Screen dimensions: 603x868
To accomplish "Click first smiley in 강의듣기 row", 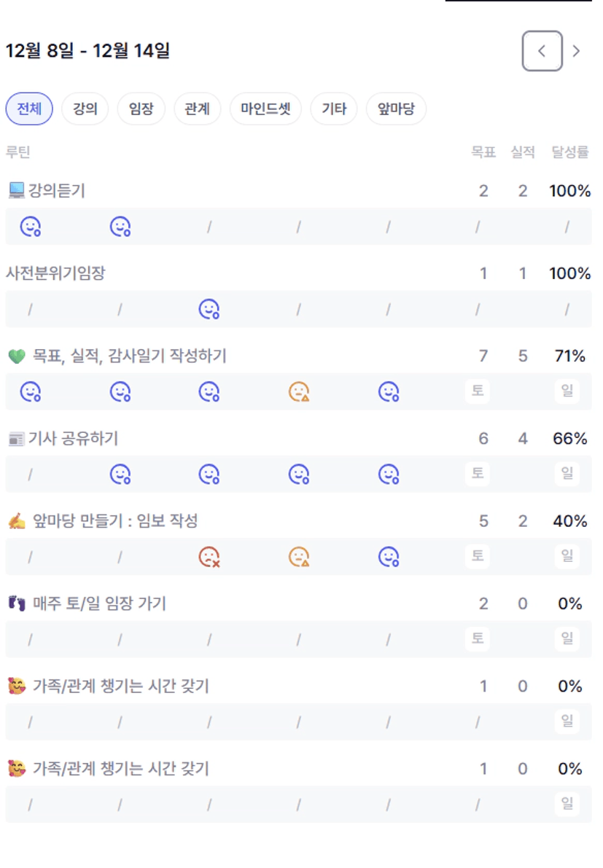I will pyautogui.click(x=30, y=227).
